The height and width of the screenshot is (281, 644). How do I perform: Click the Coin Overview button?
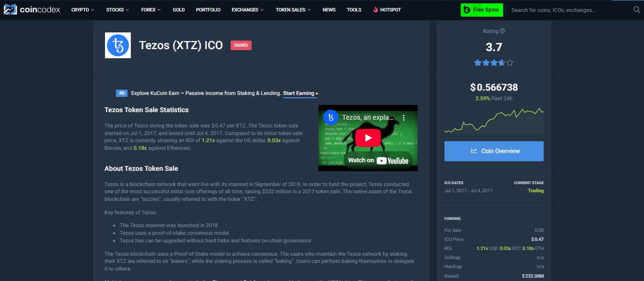pos(494,151)
